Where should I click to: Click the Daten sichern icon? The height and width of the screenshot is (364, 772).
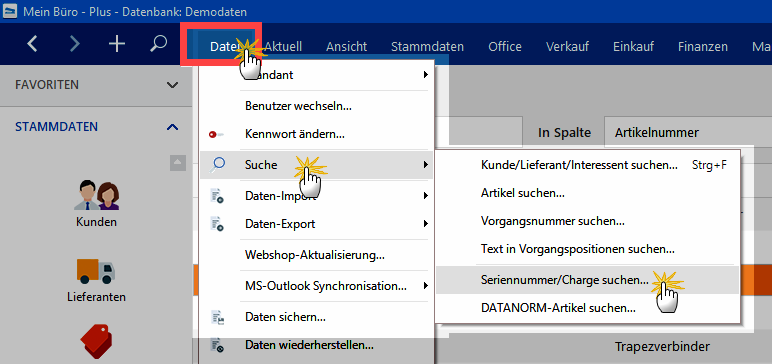[217, 317]
